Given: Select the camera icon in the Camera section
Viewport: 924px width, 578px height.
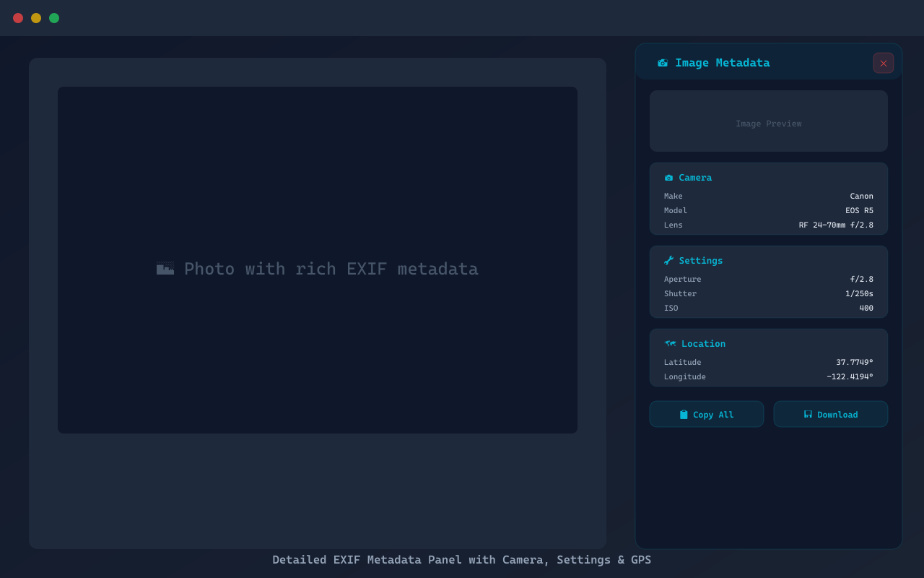Looking at the screenshot, I should 668,177.
